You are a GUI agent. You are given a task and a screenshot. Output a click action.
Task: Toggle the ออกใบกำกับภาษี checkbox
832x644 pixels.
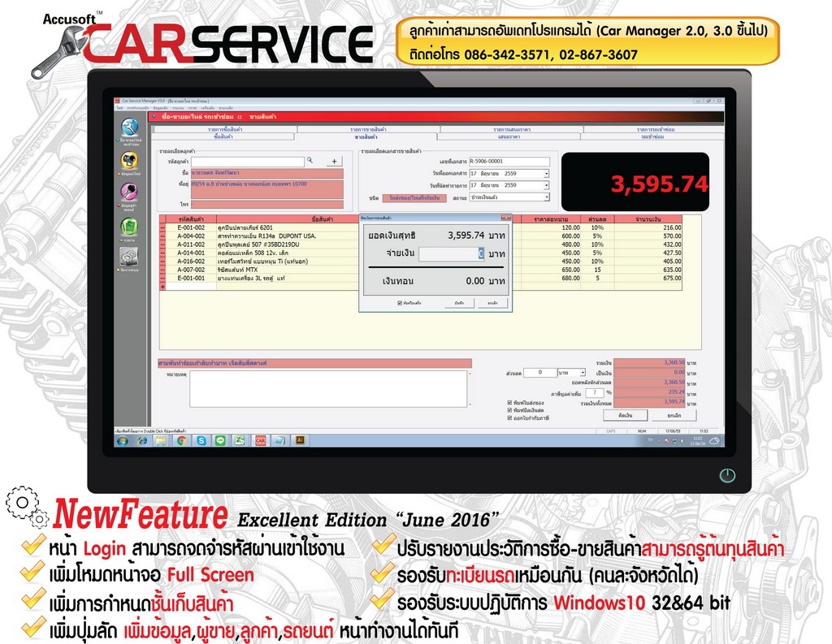pyautogui.click(x=510, y=418)
